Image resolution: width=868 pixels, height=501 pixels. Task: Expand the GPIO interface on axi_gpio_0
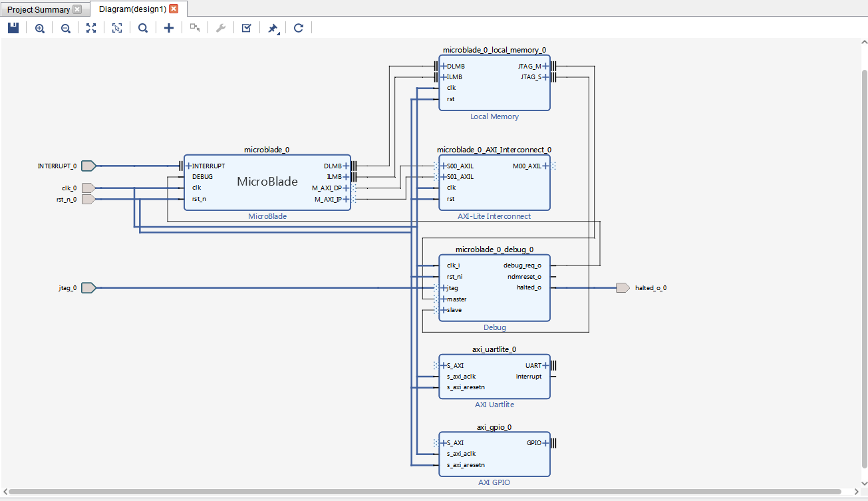(x=545, y=442)
